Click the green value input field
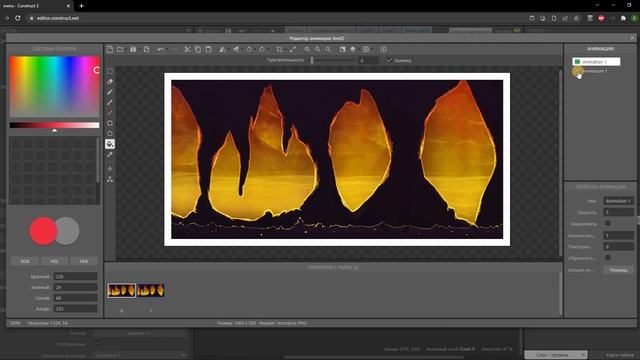640x360 pixels. pos(75,287)
